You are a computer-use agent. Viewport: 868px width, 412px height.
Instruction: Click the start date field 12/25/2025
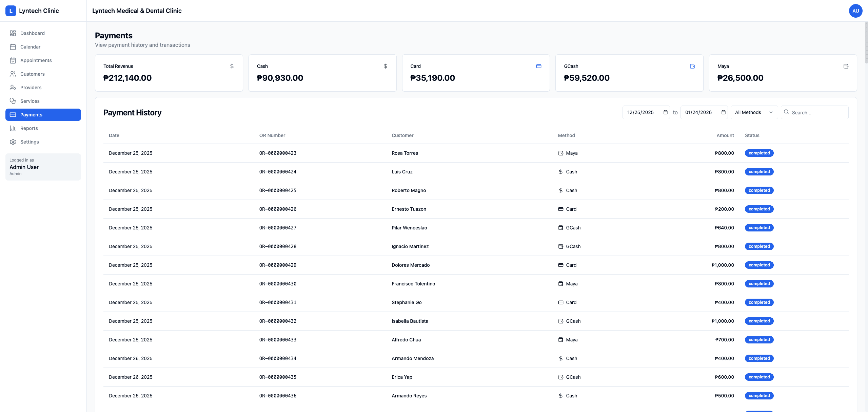pyautogui.click(x=646, y=112)
